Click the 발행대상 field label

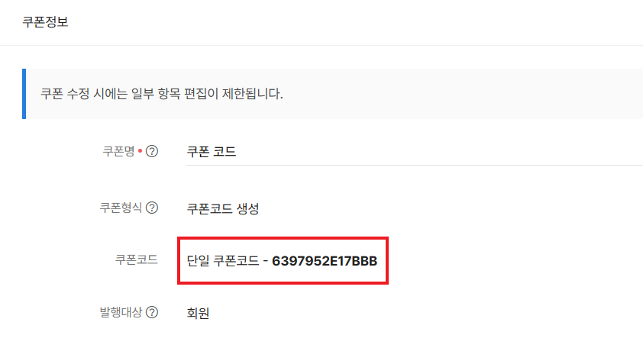[x=121, y=312]
